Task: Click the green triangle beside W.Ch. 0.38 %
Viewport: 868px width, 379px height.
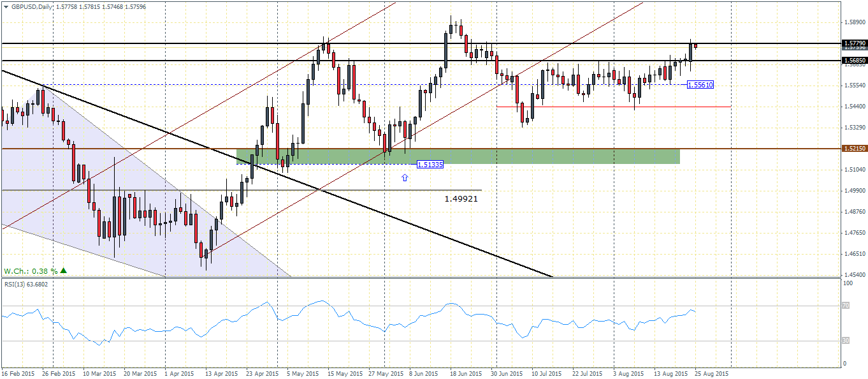Action: tap(63, 271)
